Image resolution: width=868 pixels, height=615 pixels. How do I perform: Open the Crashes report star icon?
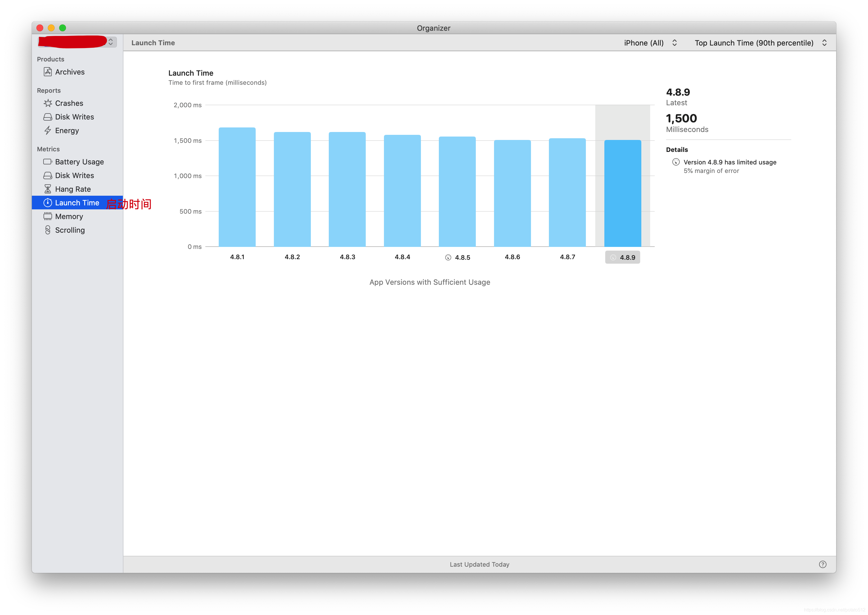click(x=48, y=103)
